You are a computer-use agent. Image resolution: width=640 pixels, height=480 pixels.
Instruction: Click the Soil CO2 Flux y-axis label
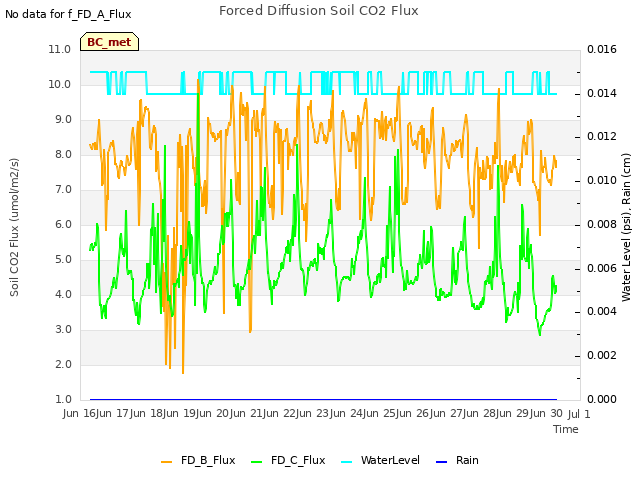tap(14, 227)
